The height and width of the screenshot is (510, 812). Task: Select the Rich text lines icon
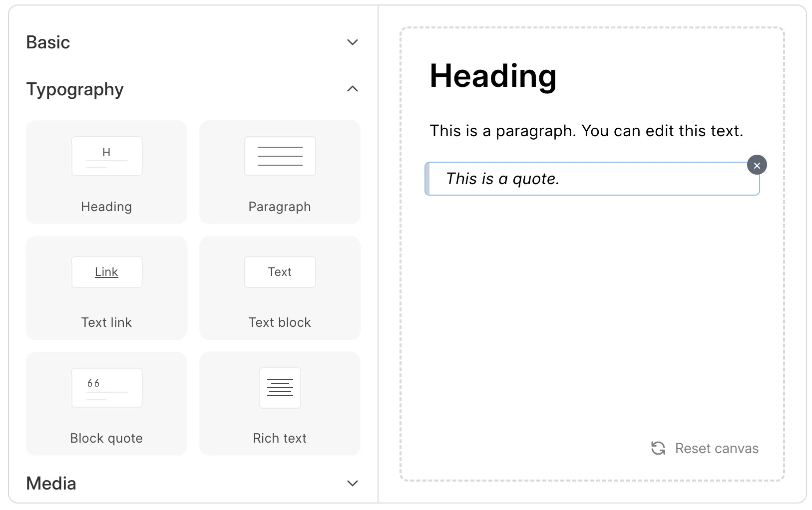pyautogui.click(x=280, y=388)
